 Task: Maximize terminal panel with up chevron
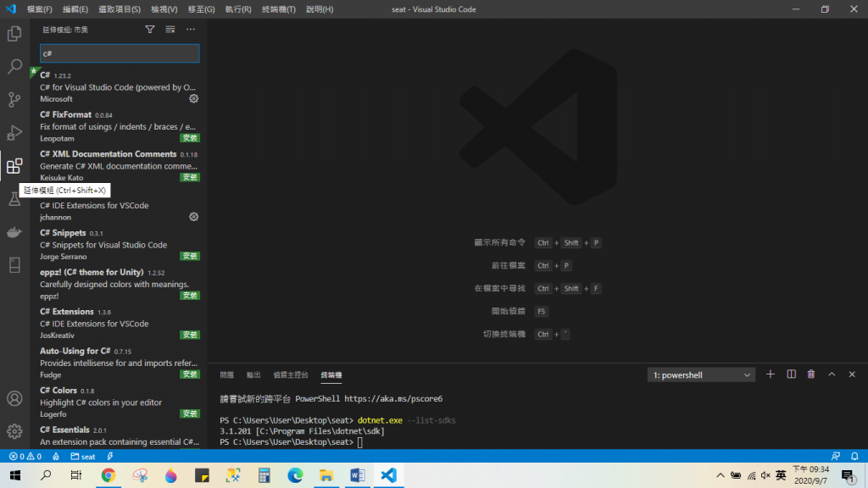(x=832, y=374)
